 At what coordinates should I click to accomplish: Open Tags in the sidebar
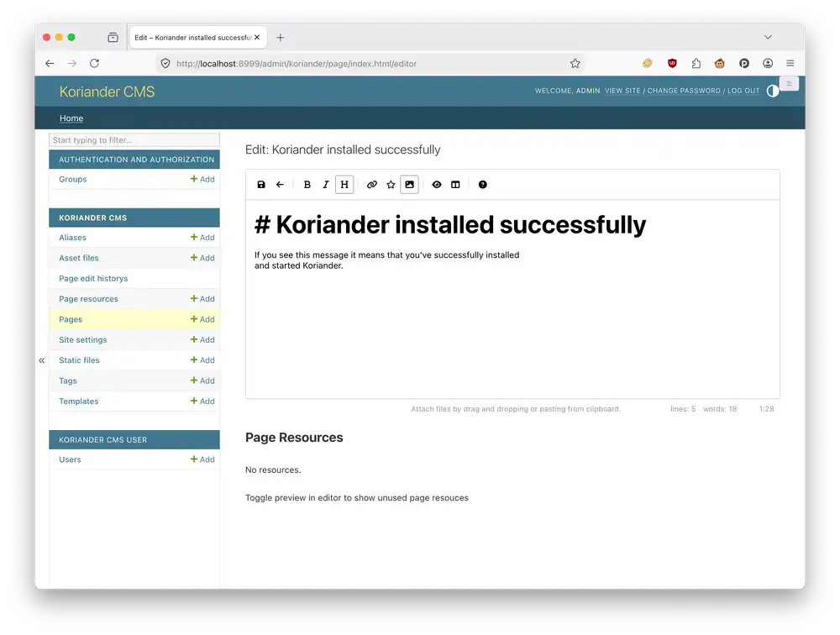pyautogui.click(x=68, y=380)
